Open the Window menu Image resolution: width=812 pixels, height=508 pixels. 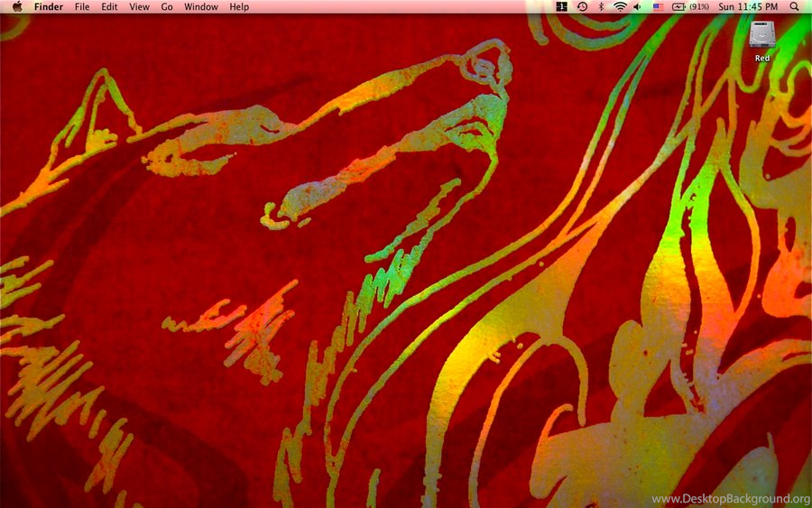[200, 6]
